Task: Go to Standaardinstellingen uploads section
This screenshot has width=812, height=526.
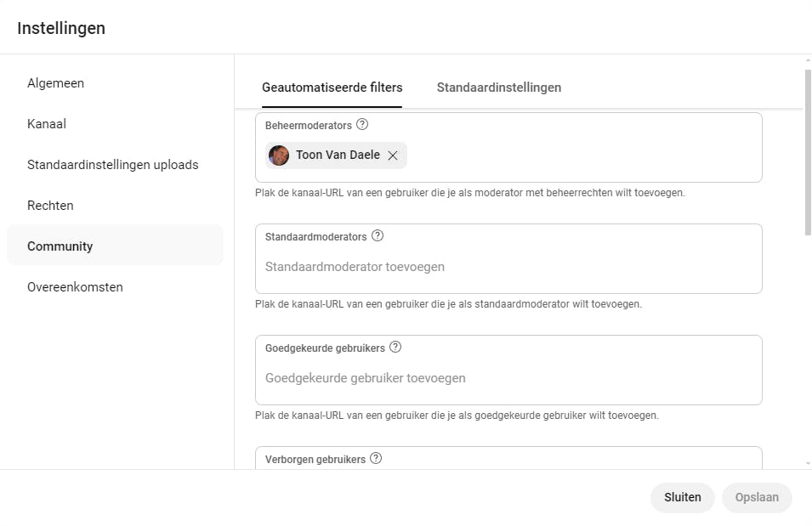Action: point(112,165)
